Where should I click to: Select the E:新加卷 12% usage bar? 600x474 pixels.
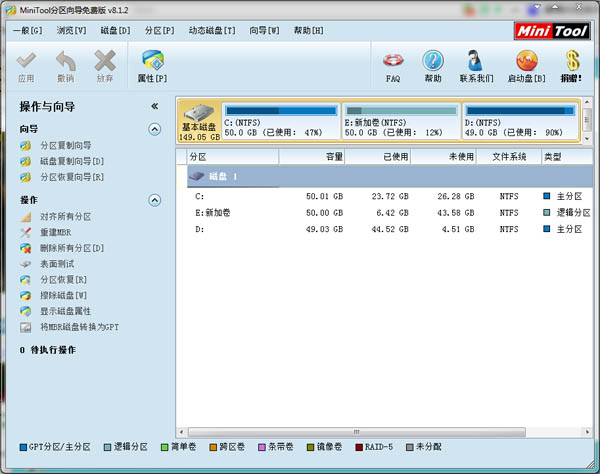(x=401, y=111)
